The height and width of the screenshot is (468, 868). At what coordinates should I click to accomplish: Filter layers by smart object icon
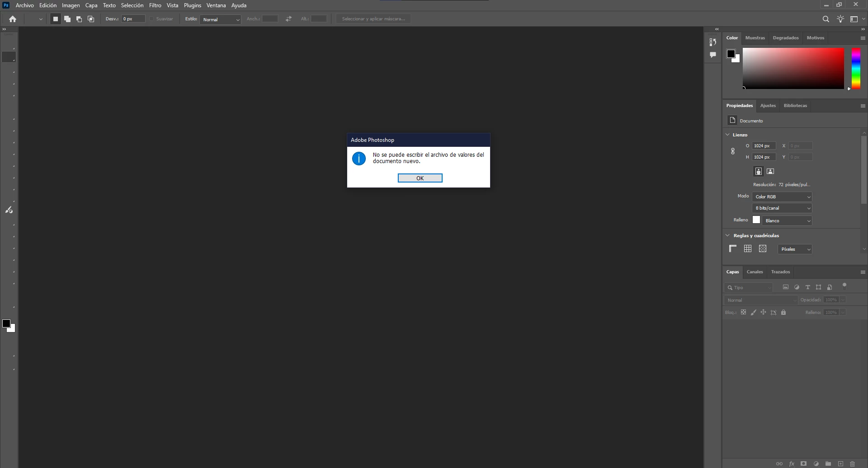(830, 287)
